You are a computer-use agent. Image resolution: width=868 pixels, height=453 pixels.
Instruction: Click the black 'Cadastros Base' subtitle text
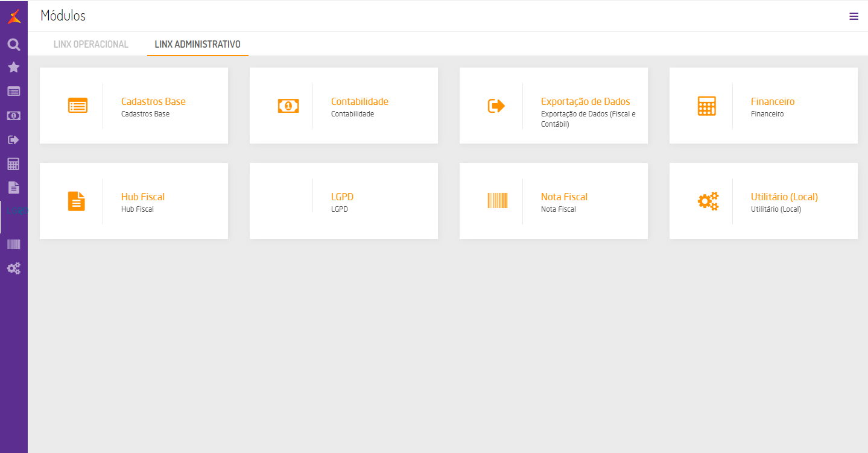point(145,114)
